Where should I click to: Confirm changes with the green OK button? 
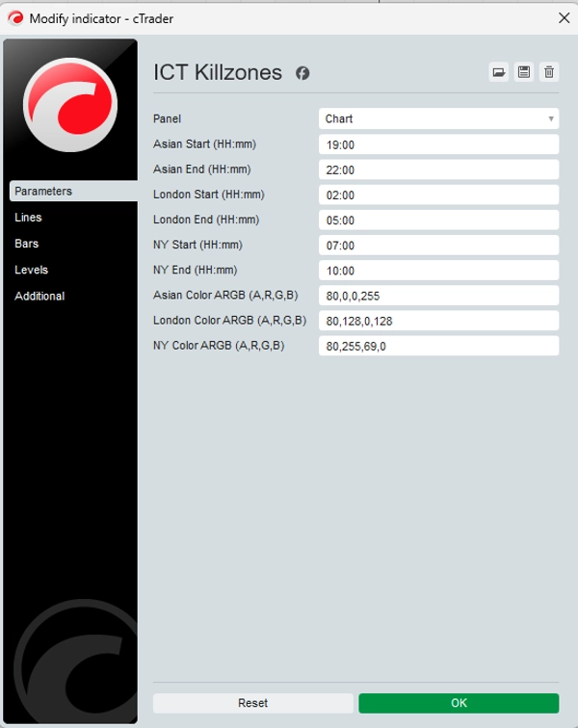[459, 703]
